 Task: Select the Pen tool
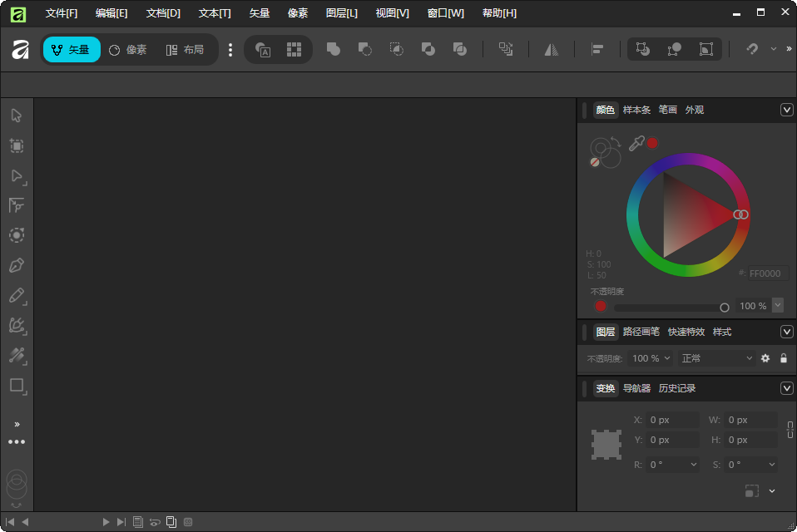tap(17, 265)
